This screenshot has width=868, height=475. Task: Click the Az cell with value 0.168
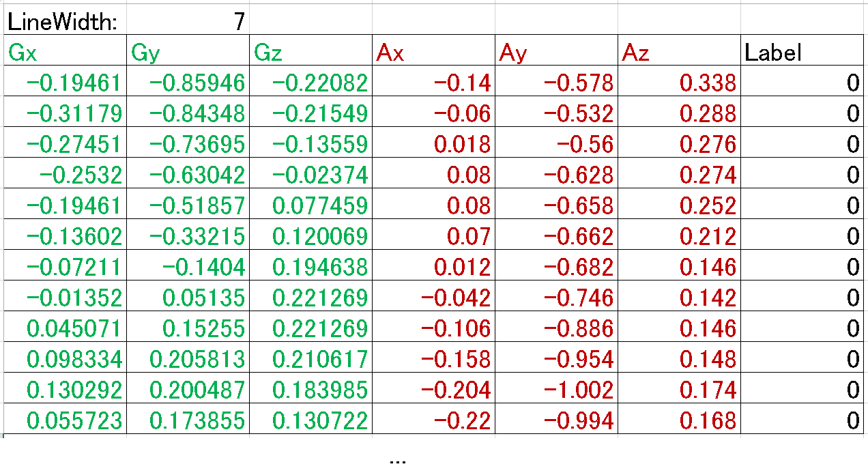pyautogui.click(x=679, y=421)
